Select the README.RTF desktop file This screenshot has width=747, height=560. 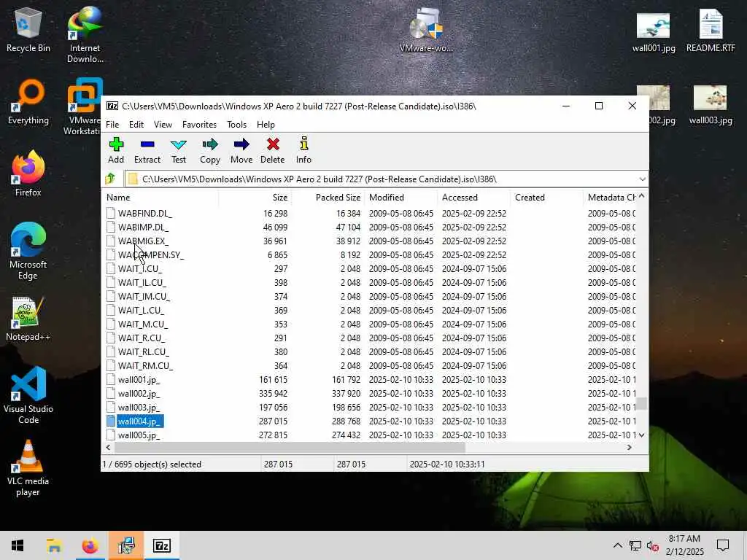coord(711,31)
